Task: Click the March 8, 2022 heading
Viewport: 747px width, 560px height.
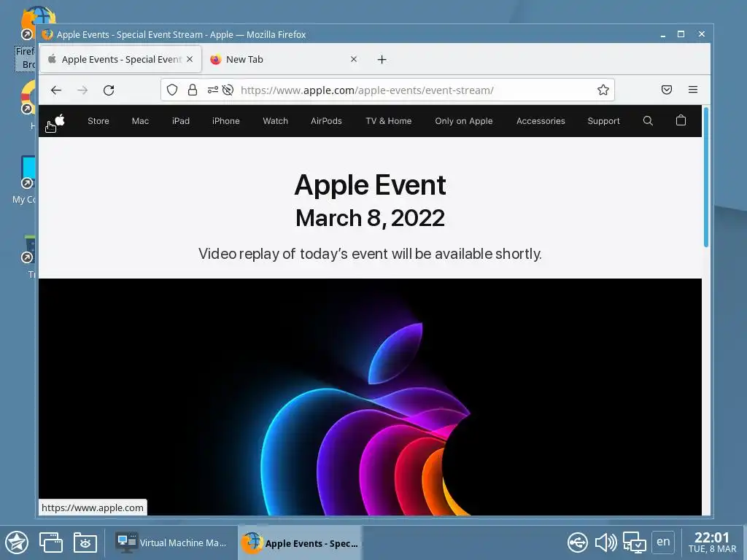Action: [x=370, y=218]
